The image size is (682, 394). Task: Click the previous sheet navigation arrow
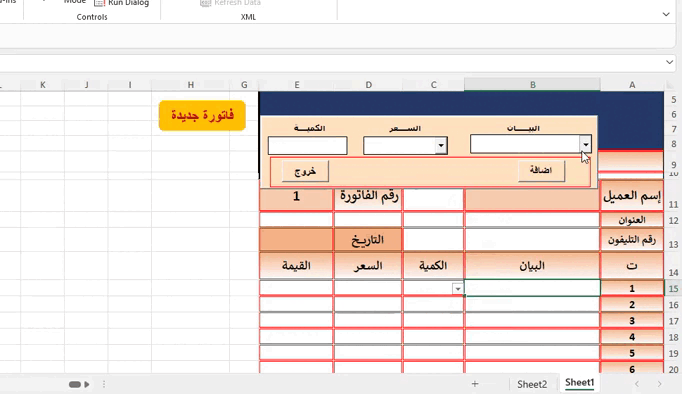tap(637, 384)
